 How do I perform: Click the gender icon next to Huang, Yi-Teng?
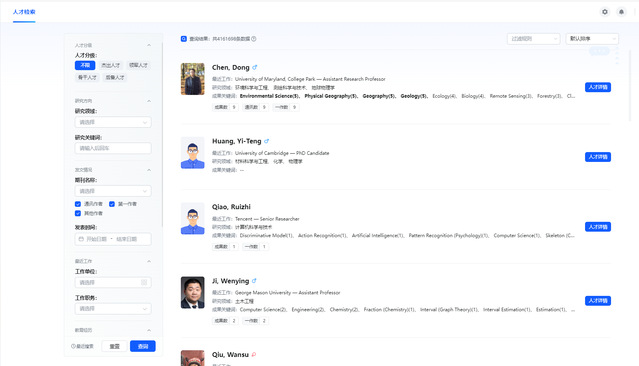pos(267,141)
